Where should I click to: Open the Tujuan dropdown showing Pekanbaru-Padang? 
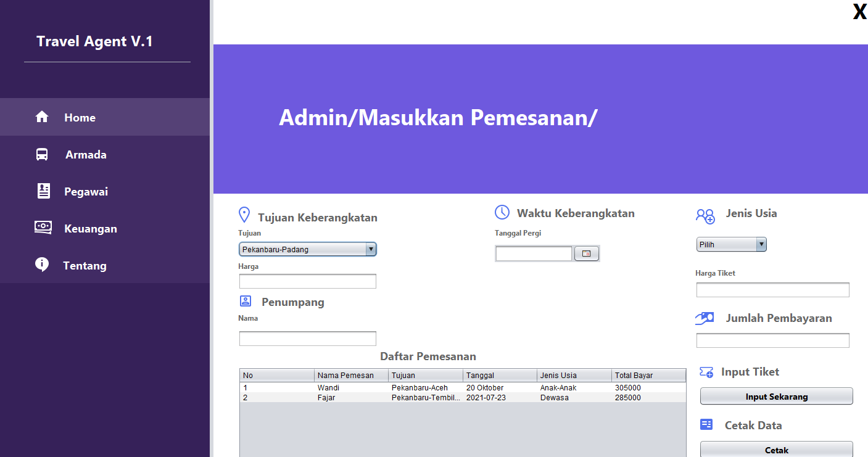[308, 249]
